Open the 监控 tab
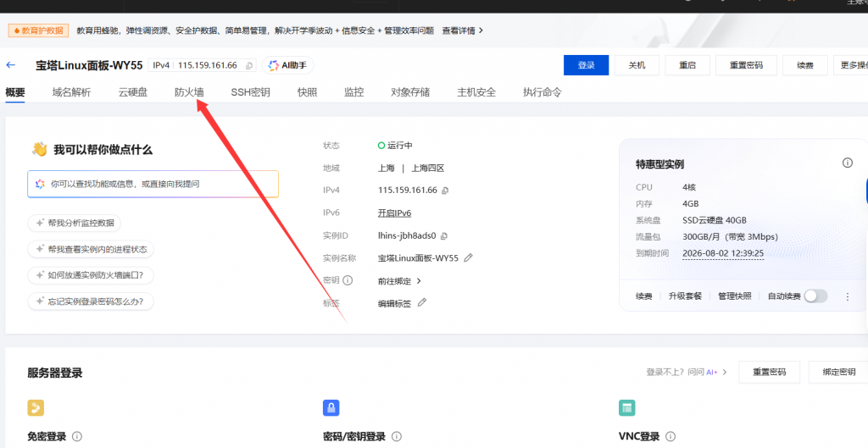The width and height of the screenshot is (868, 448). pyautogui.click(x=353, y=92)
